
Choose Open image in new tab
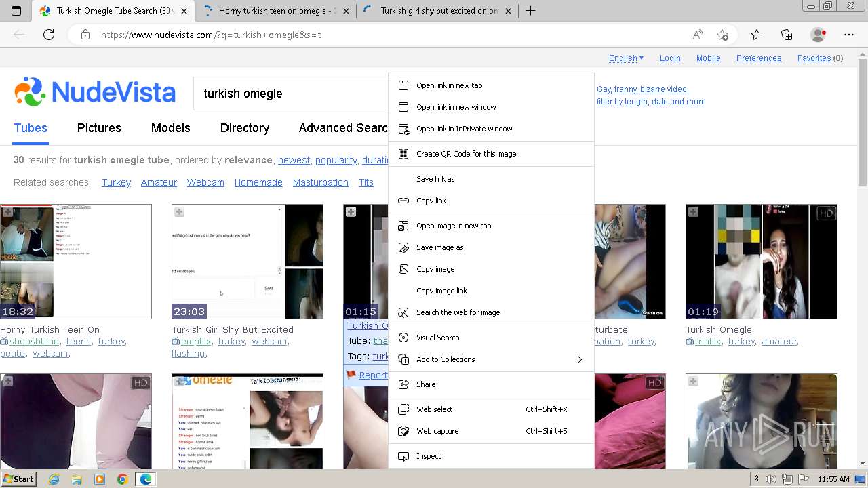coord(491,226)
